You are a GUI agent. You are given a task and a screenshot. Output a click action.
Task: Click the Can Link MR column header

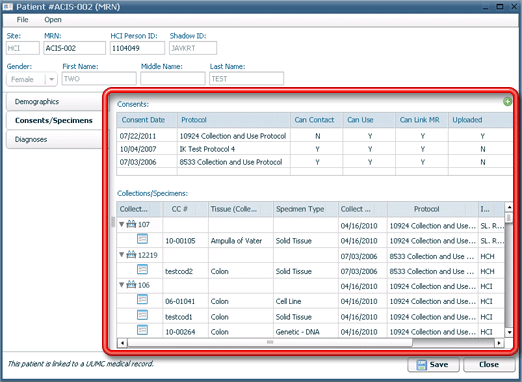(x=422, y=120)
